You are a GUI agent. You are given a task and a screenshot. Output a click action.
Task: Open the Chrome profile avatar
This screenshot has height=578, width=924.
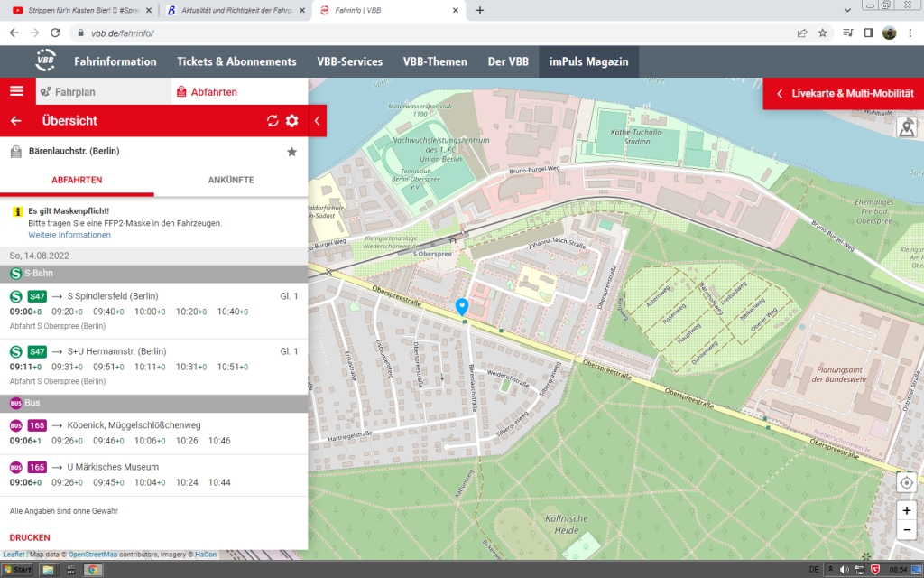(x=889, y=33)
